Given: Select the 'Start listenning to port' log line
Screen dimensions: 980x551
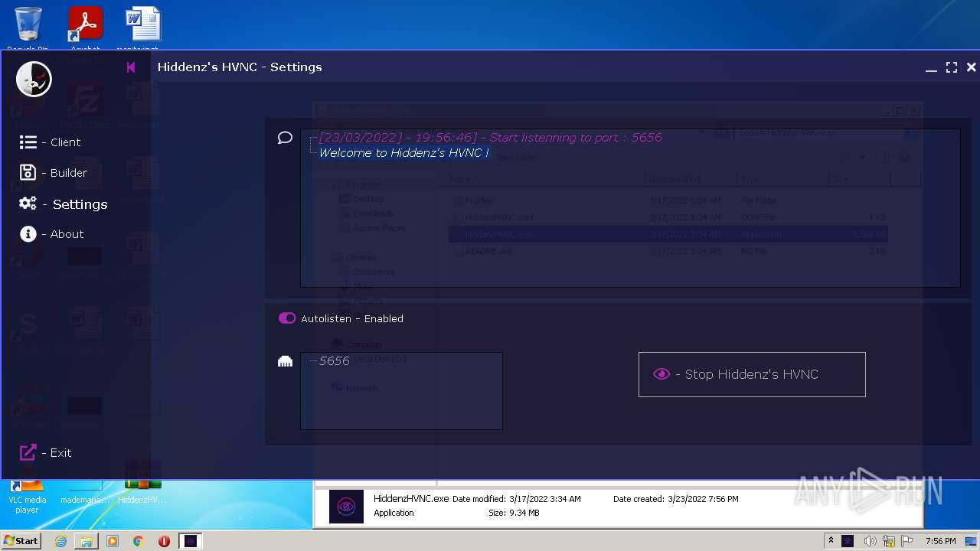Looking at the screenshot, I should pos(490,138).
